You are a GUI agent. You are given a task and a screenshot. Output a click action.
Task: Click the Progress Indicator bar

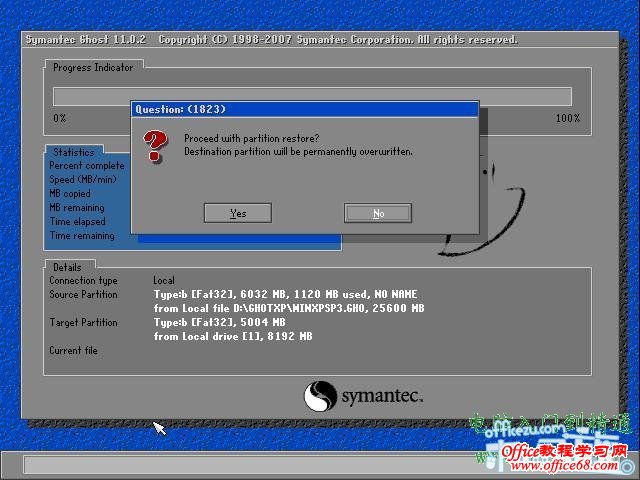312,96
